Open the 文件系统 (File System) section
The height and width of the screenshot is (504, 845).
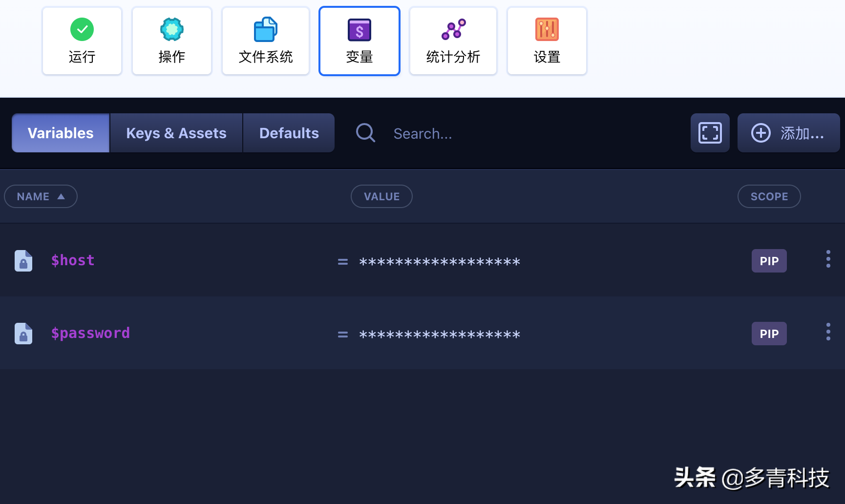tap(266, 41)
